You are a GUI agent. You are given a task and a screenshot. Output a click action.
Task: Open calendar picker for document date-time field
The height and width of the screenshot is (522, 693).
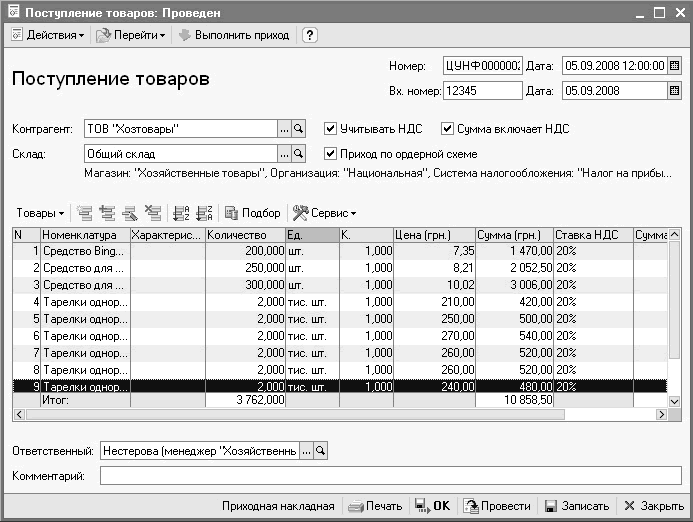click(674, 65)
